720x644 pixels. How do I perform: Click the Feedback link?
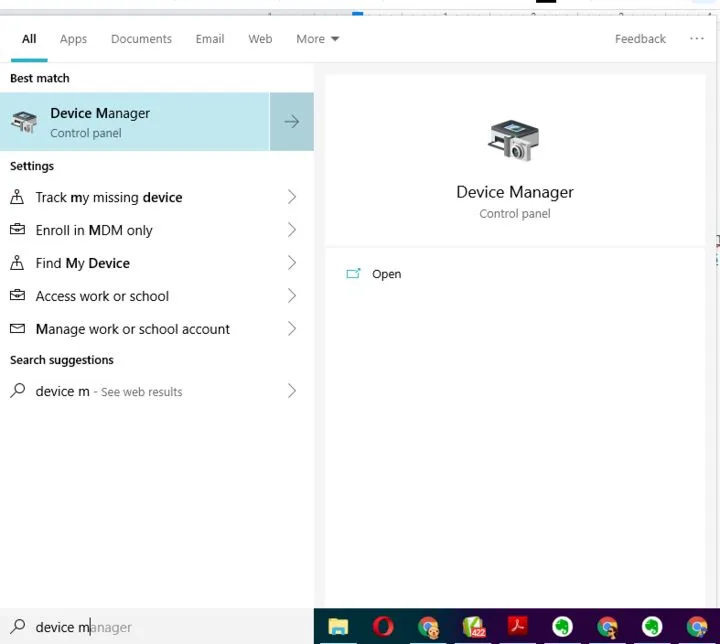tap(640, 39)
